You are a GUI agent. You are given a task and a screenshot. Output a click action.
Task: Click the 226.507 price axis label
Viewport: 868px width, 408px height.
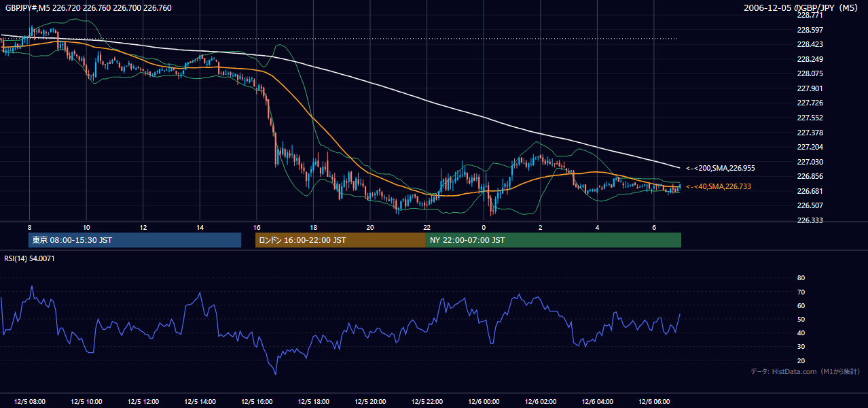(809, 205)
